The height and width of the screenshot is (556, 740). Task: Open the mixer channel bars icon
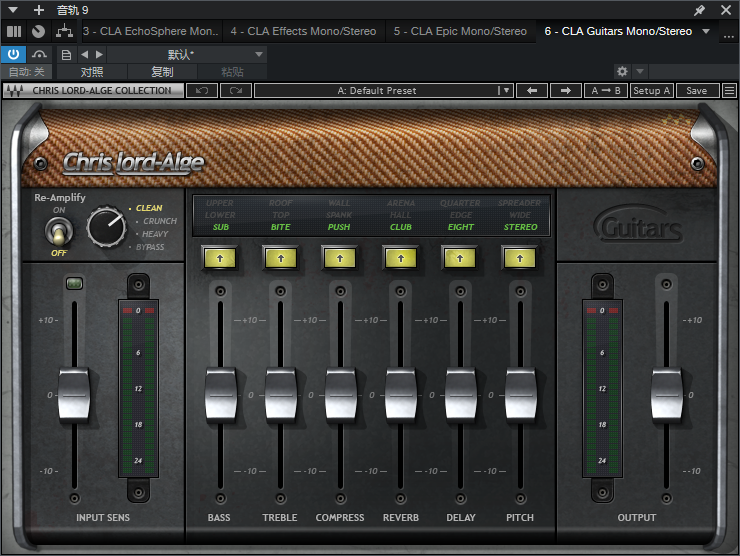click(x=14, y=32)
